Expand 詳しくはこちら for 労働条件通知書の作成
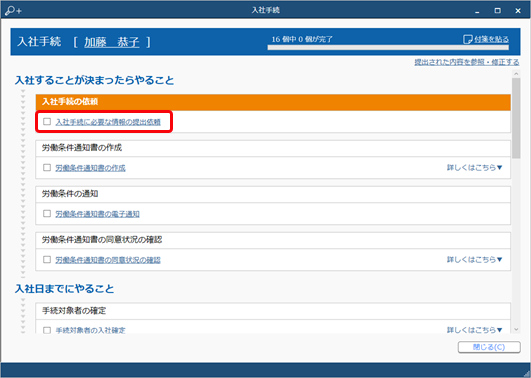The image size is (531, 378). pyautogui.click(x=474, y=168)
